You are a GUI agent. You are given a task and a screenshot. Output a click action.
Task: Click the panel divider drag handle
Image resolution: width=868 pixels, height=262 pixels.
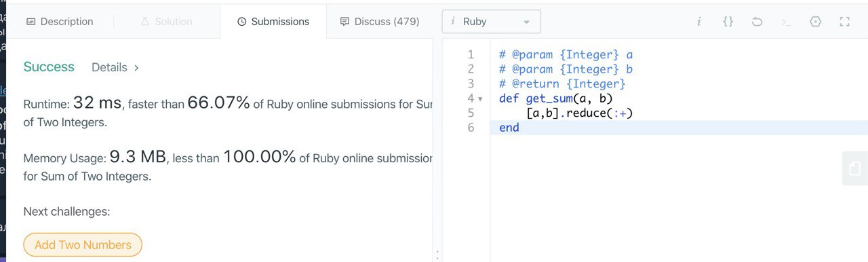(x=437, y=254)
